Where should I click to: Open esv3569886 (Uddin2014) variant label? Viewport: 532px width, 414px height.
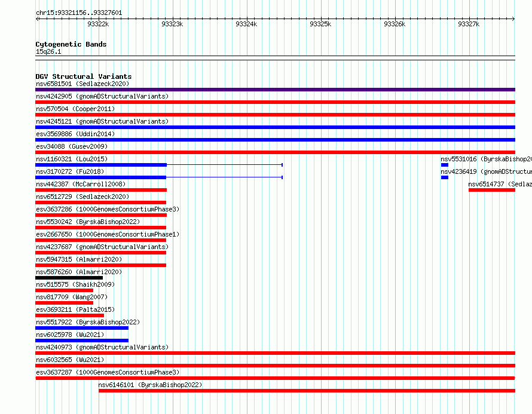(75, 134)
